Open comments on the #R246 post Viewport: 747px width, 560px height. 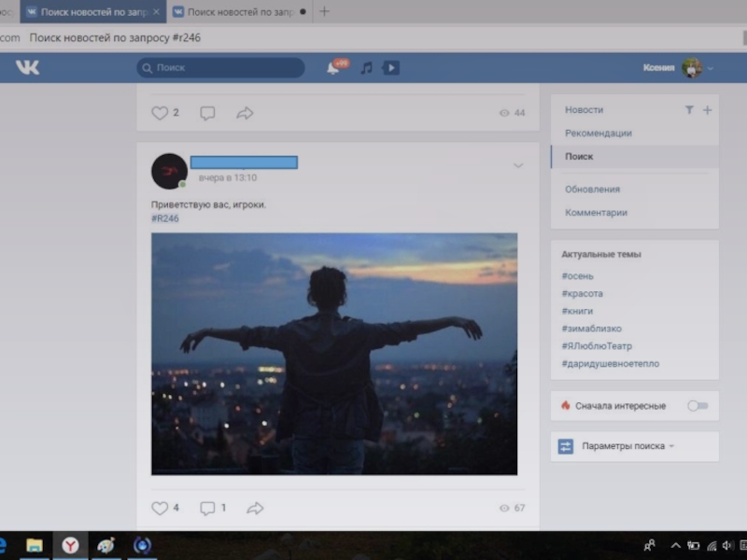[207, 509]
